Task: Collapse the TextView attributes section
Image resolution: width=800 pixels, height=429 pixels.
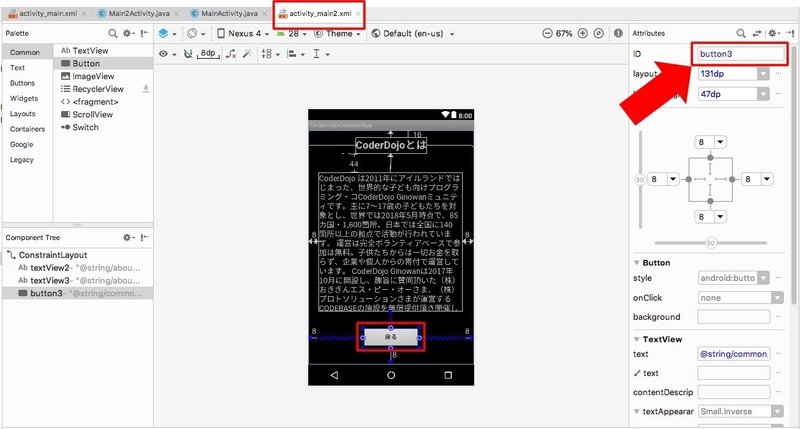Action: click(637, 339)
